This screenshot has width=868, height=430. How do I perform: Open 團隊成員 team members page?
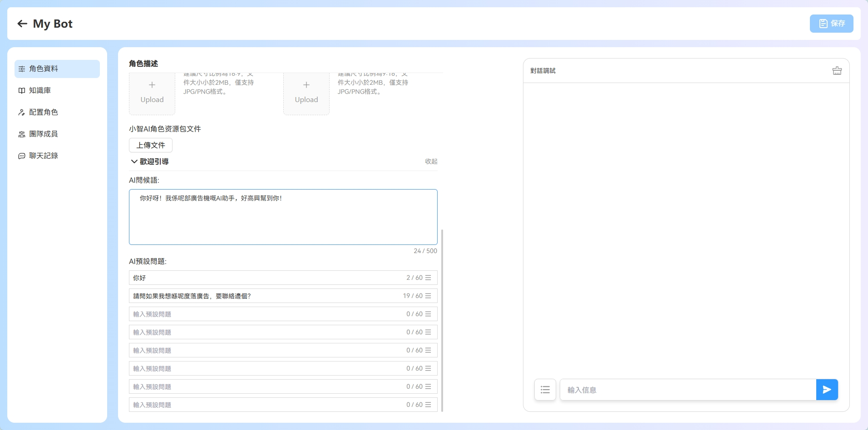pos(44,134)
